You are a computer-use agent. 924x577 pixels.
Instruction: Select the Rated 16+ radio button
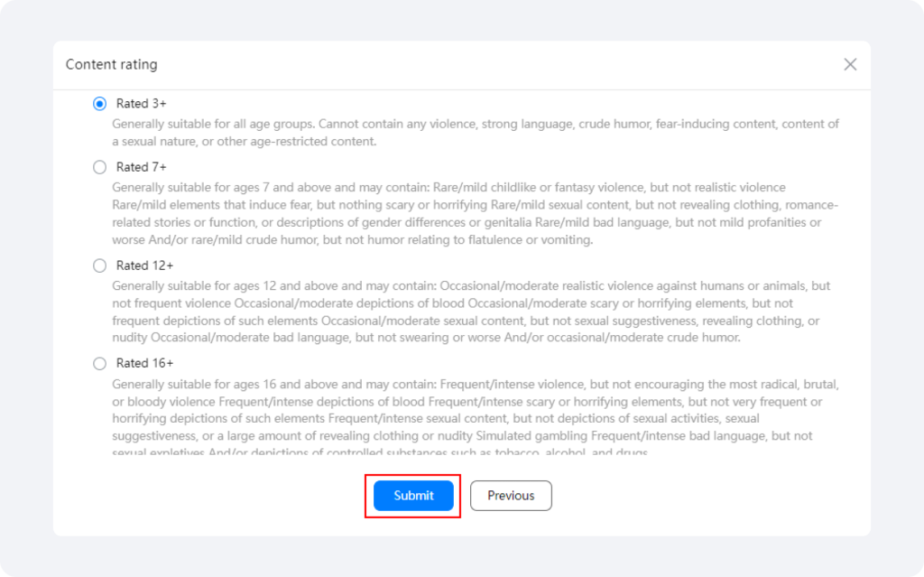pos(99,363)
